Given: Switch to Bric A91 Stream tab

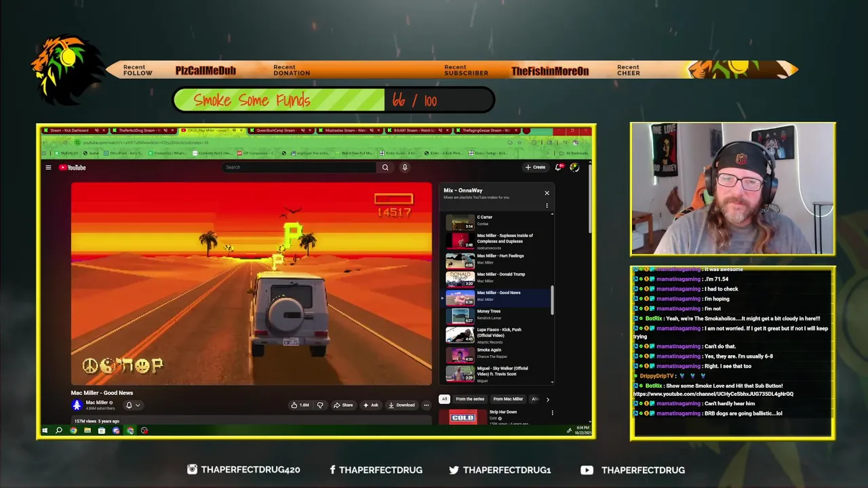Looking at the screenshot, I should click(x=419, y=130).
